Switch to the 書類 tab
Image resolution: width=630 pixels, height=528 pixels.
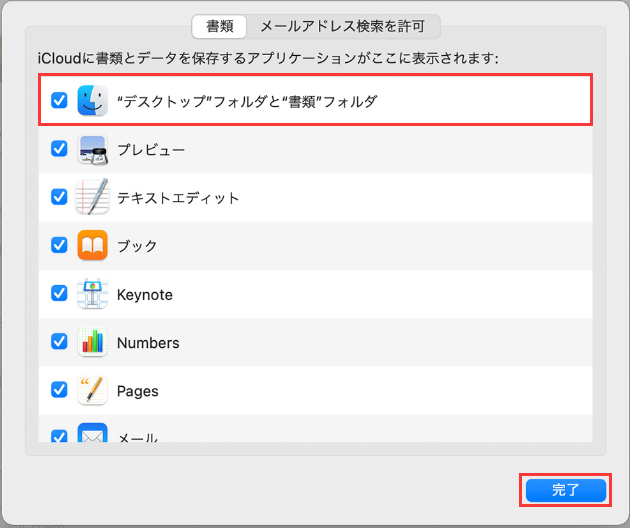pos(219,27)
